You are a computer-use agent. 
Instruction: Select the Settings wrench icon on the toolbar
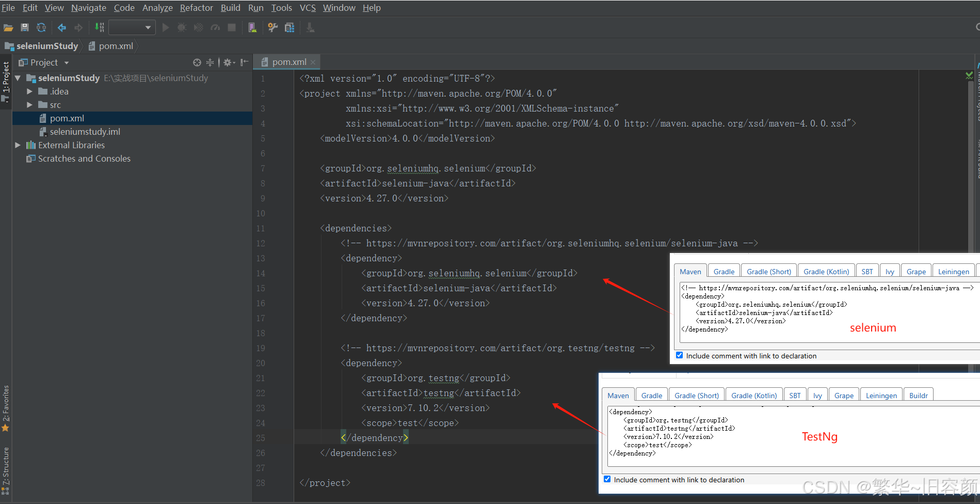[272, 27]
